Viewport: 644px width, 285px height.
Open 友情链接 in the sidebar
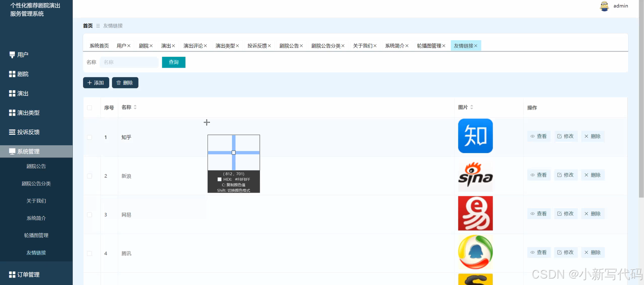pyautogui.click(x=36, y=253)
